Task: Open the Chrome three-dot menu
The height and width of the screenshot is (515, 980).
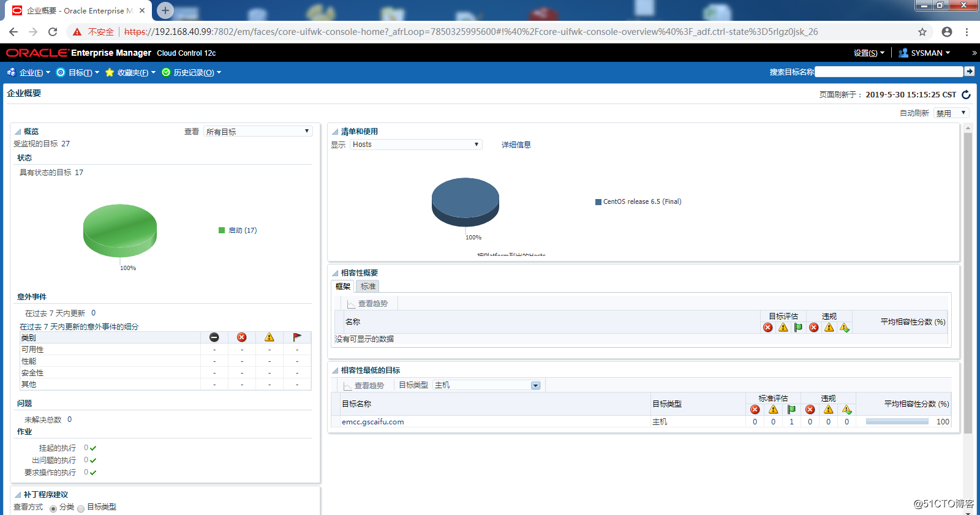Action: click(967, 32)
